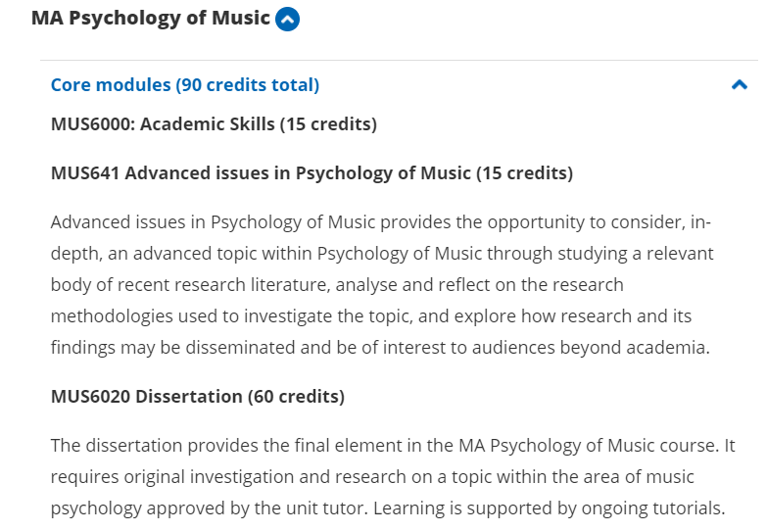Click the first line of the Advanced issues description
Viewport: 767px width, 532px height.
(380, 222)
